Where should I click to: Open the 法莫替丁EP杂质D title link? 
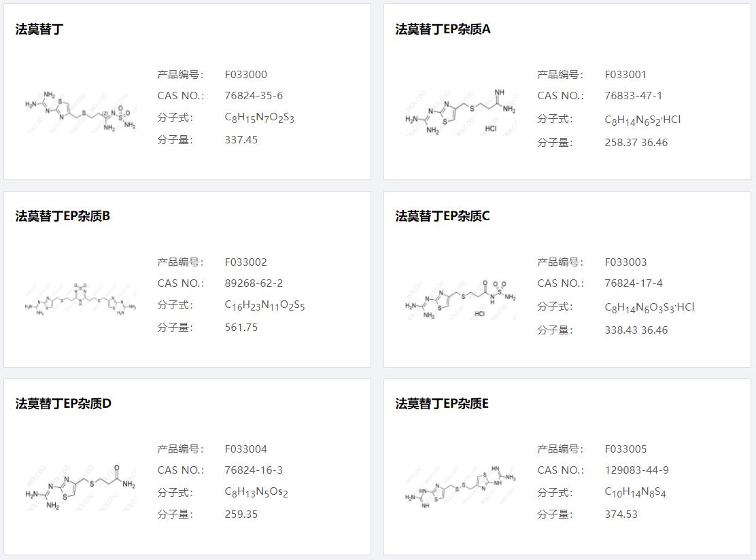[63, 404]
